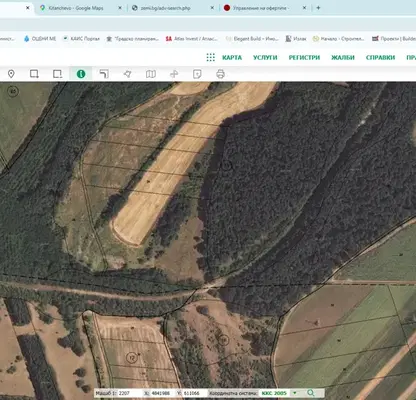The image size is (416, 400).
Task: Close the zemi.bg adv-search tab
Action: pyautogui.click(x=212, y=8)
